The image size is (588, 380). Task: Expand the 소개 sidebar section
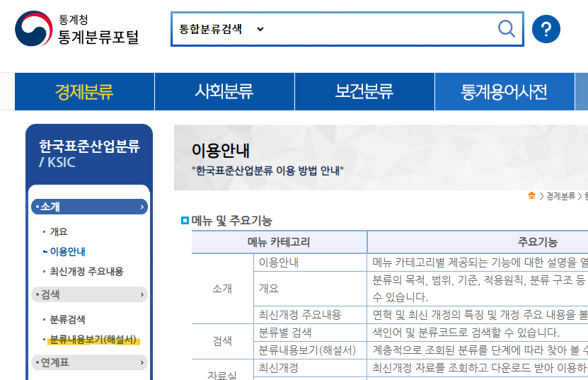89,207
